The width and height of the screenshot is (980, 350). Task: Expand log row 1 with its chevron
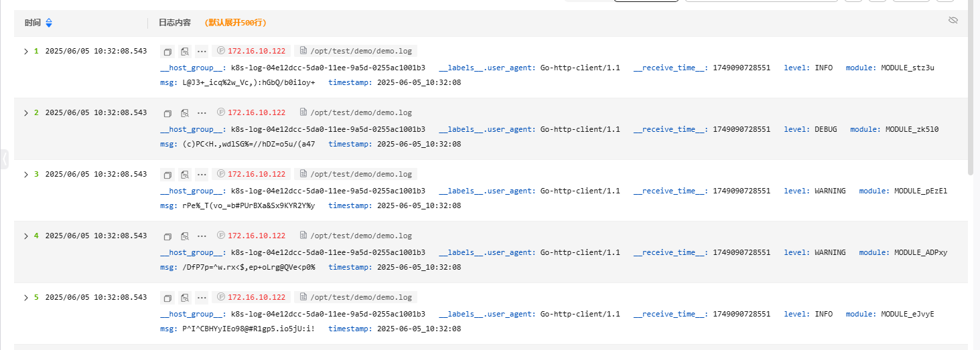(25, 51)
